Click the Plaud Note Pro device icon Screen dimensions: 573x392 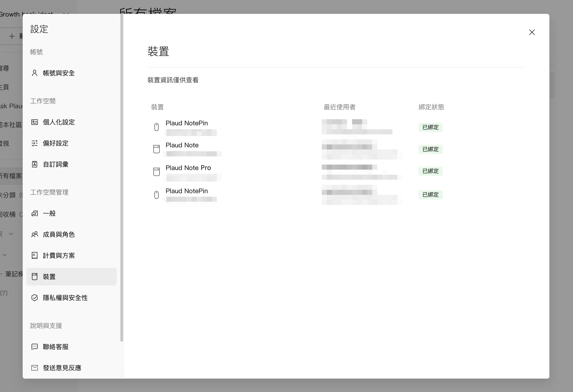point(156,172)
